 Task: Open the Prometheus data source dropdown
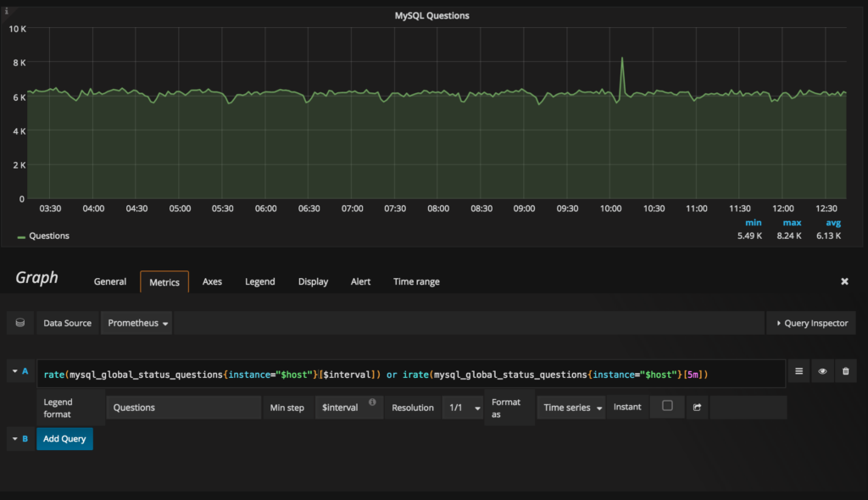137,323
